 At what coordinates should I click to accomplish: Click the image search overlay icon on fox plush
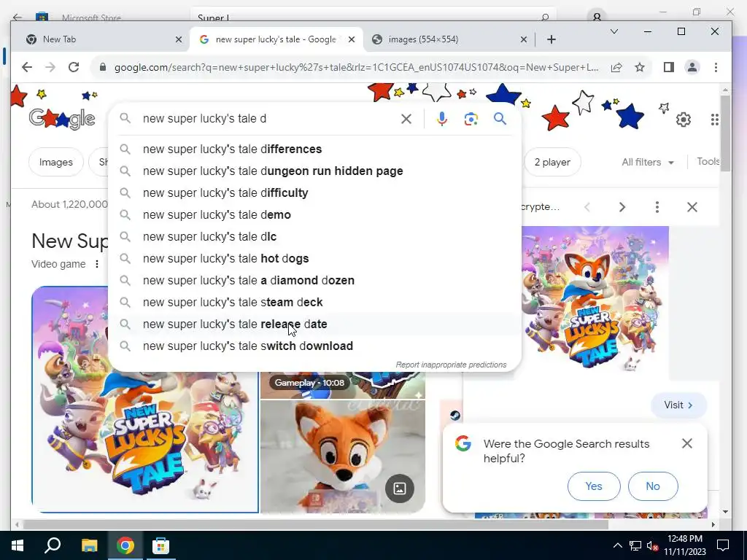coord(399,488)
